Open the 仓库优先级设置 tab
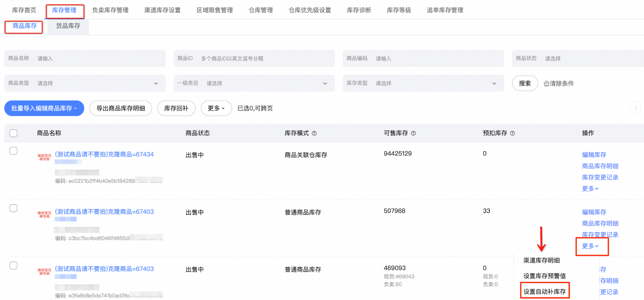The width and height of the screenshot is (644, 300). (x=310, y=10)
